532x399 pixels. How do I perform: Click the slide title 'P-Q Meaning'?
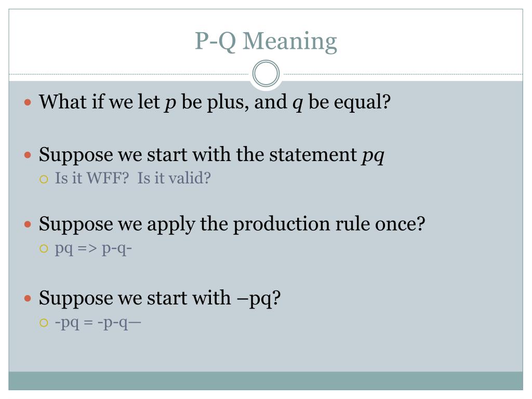coord(266,42)
